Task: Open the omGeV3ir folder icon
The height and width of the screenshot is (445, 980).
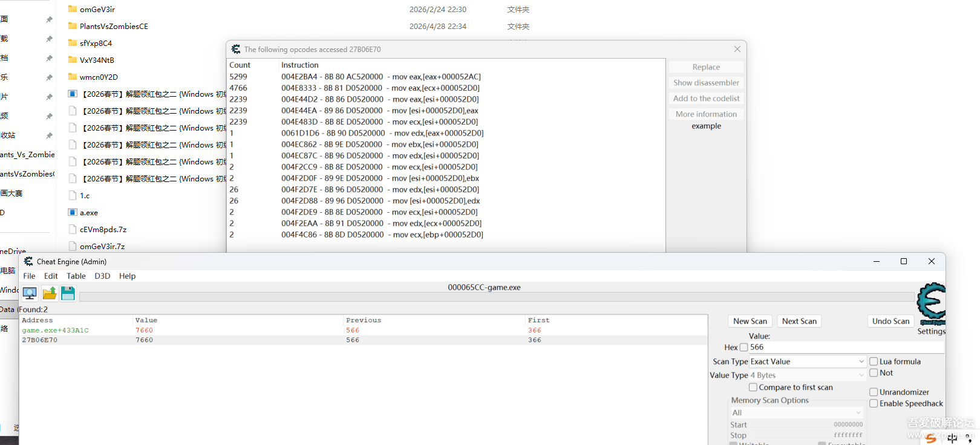Action: pos(73,9)
